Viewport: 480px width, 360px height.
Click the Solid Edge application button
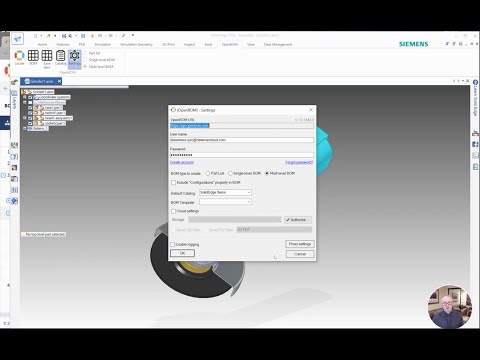[18, 38]
